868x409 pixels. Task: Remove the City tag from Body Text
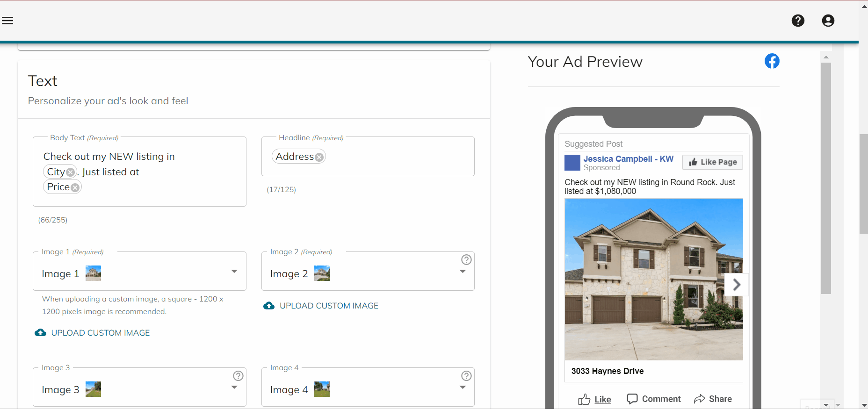point(70,172)
